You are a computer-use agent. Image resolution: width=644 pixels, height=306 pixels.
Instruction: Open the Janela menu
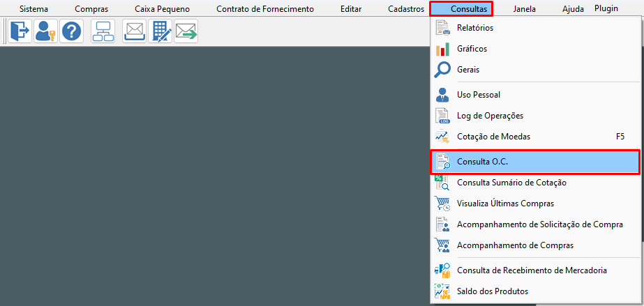(525, 9)
